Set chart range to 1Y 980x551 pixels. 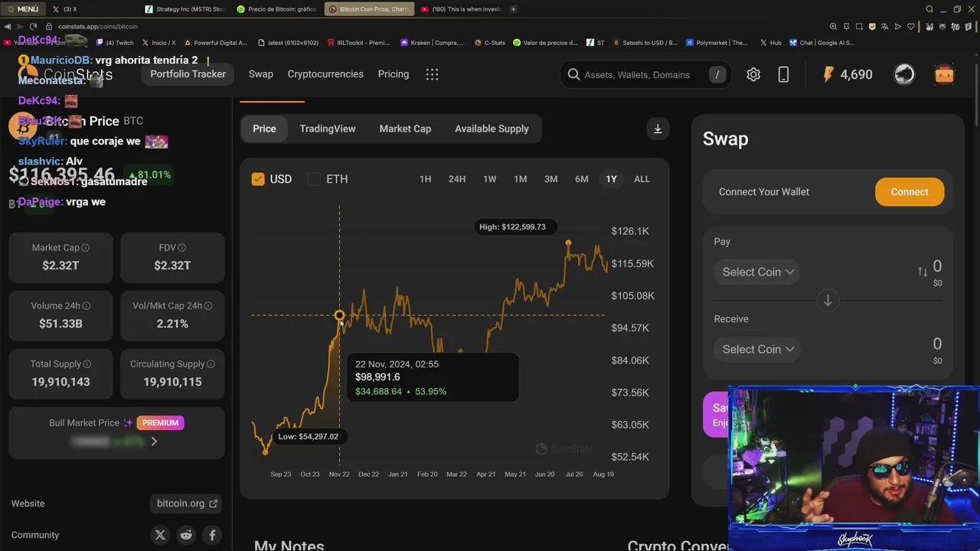[611, 179]
